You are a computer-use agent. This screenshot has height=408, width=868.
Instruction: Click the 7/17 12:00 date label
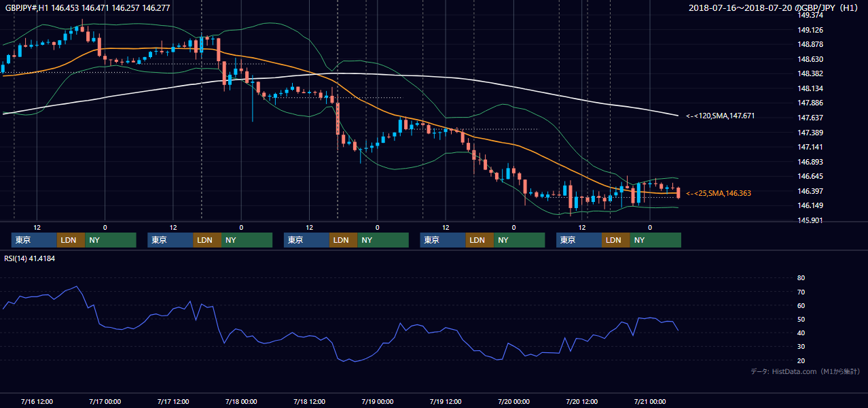[x=173, y=401]
